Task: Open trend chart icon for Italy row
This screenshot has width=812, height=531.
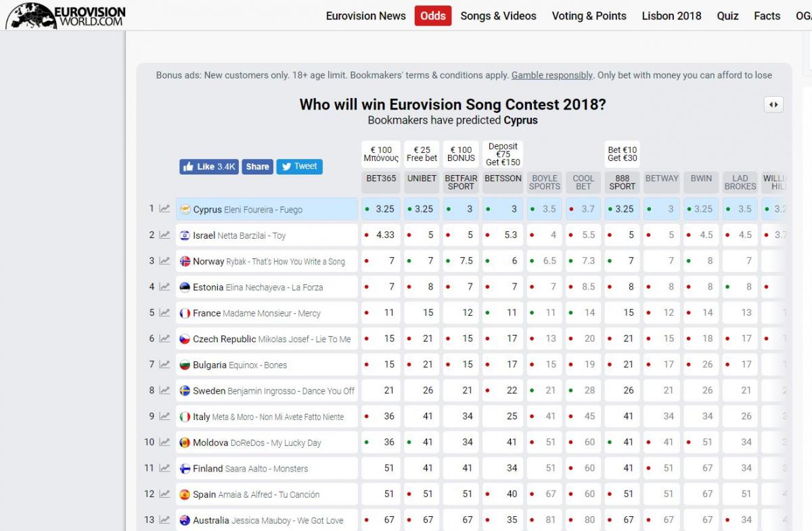Action: [x=164, y=416]
